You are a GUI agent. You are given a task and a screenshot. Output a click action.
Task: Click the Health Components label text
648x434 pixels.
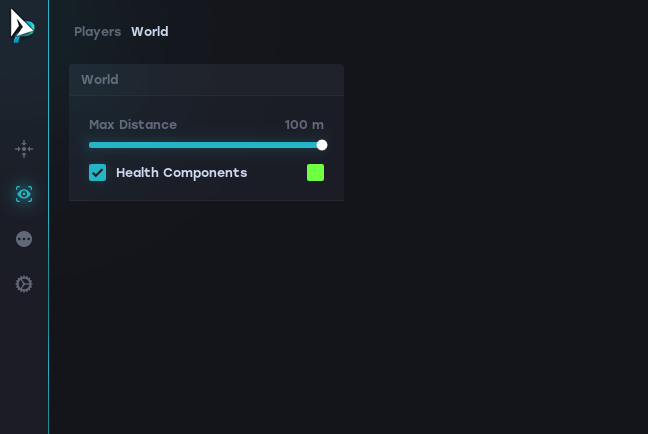[x=181, y=173]
